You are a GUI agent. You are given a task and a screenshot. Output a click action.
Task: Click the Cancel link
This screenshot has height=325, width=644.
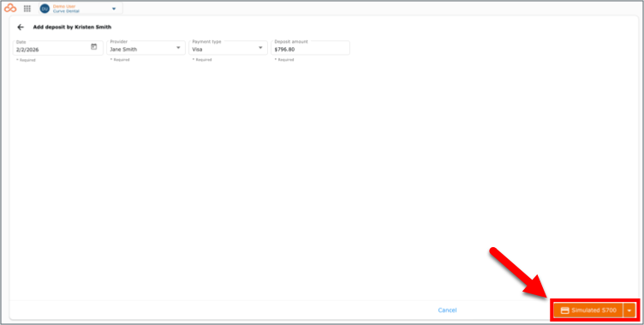447,310
